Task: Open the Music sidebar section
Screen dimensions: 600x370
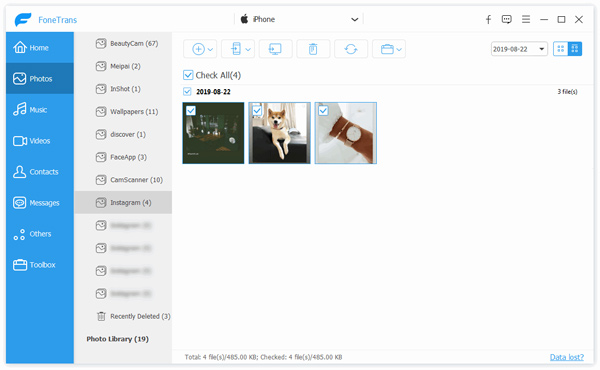Action: (40, 109)
